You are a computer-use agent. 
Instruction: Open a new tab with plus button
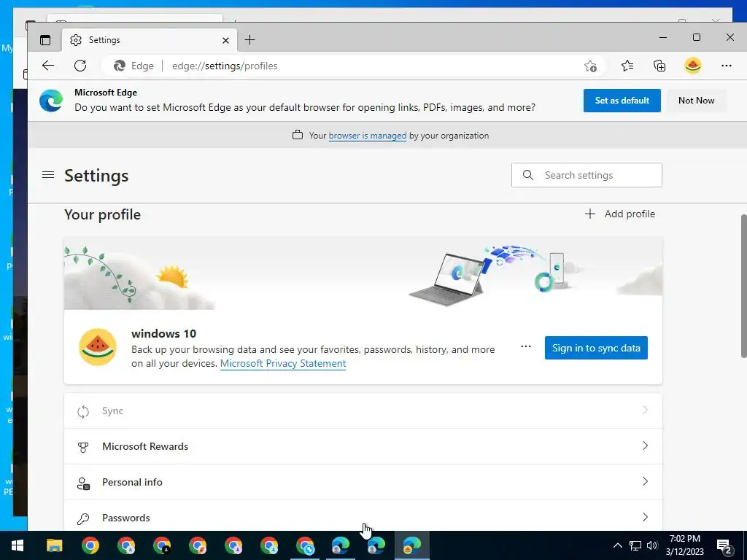click(249, 40)
